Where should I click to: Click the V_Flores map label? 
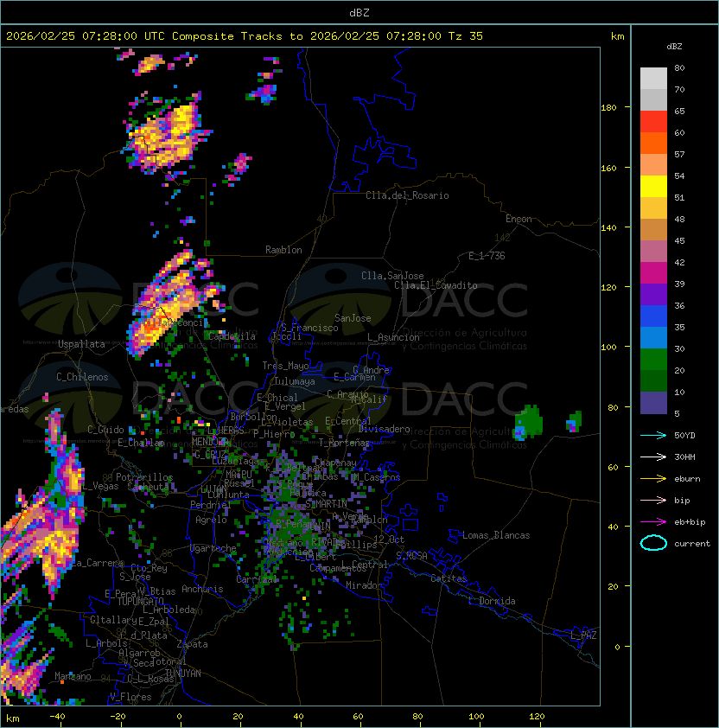[x=130, y=697]
